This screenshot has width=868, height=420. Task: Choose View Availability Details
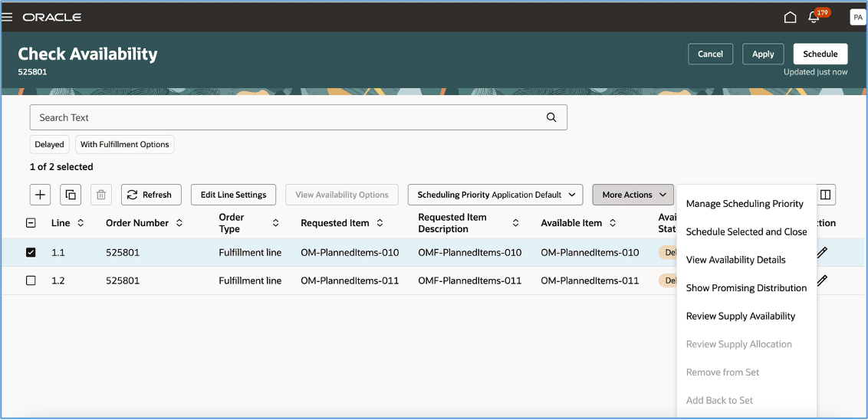[x=735, y=260]
